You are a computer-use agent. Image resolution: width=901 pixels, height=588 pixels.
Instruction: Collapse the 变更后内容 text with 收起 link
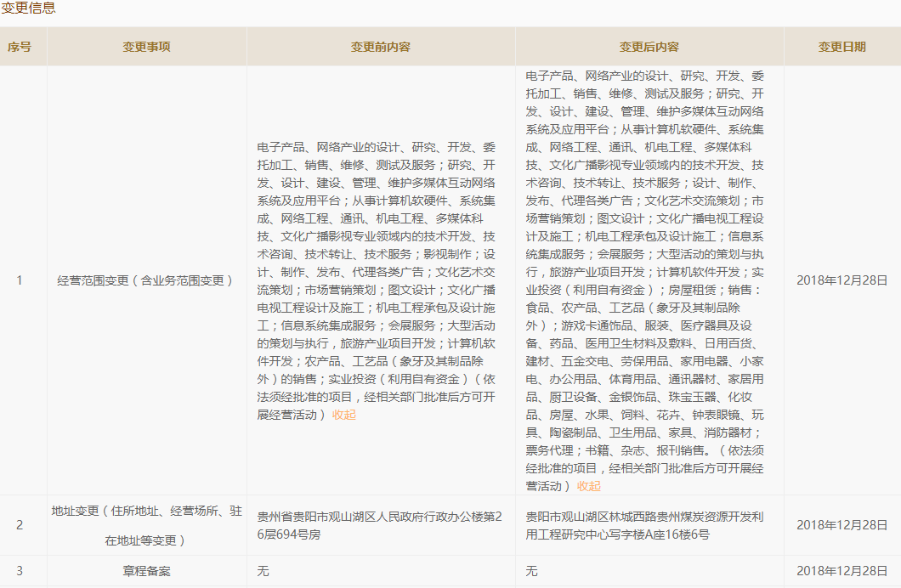(x=588, y=486)
